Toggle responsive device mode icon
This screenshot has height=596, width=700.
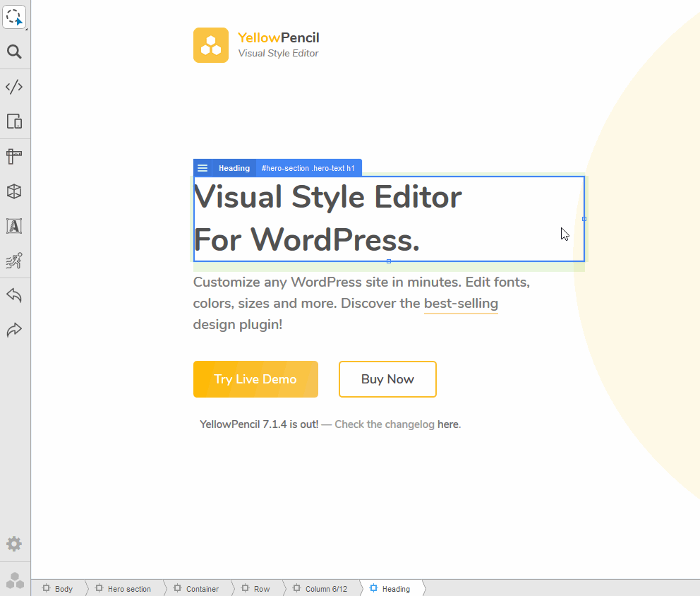[x=14, y=121]
